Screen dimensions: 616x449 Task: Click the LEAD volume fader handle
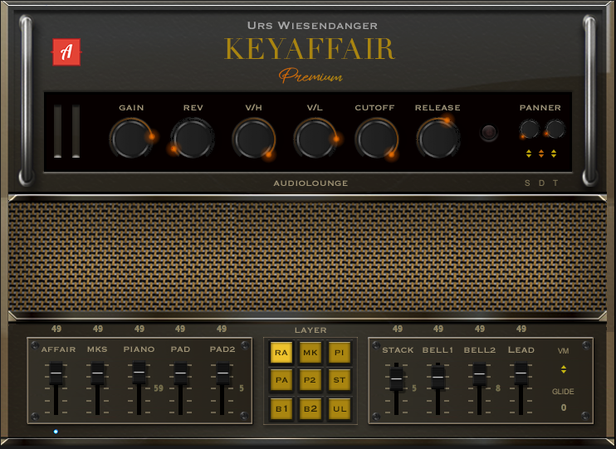coord(521,373)
